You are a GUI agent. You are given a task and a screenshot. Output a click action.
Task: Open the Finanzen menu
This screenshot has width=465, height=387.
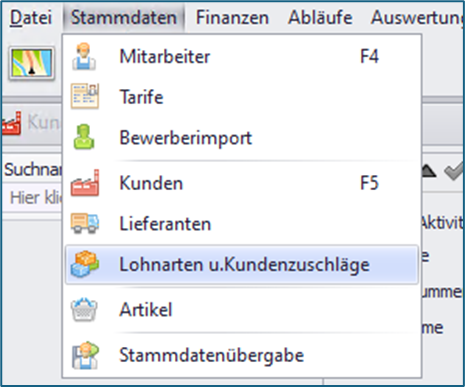[x=232, y=17]
